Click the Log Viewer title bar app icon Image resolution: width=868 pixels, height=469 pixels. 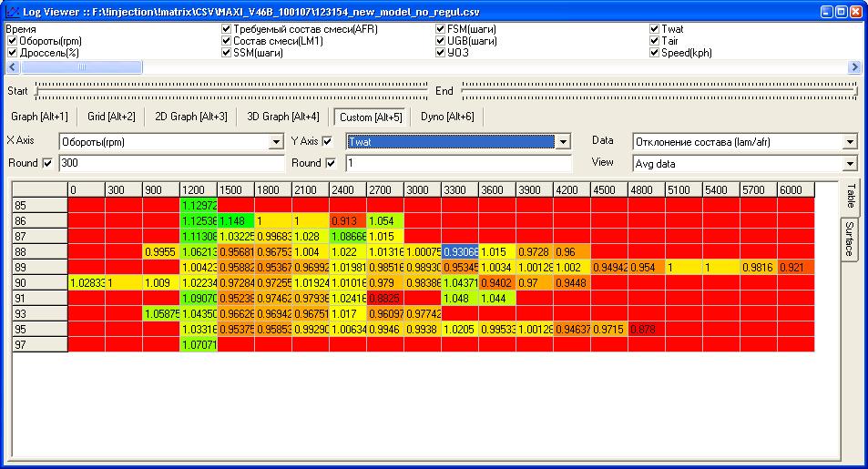point(11,12)
